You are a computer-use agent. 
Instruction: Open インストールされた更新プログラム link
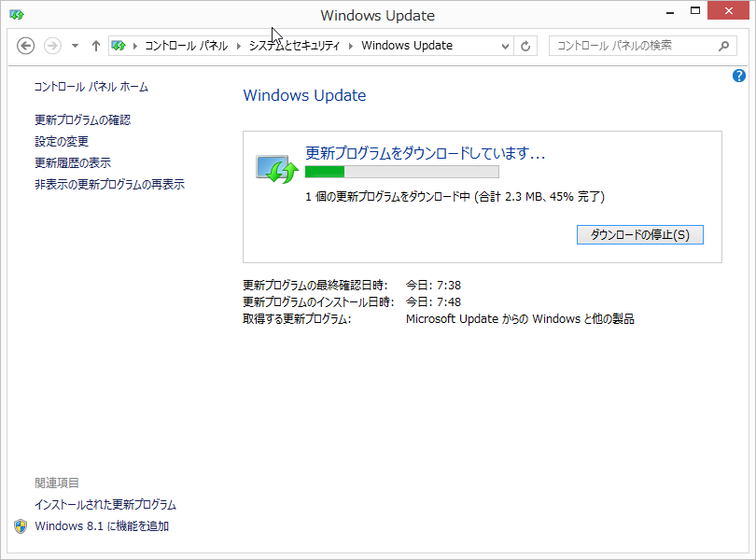[x=105, y=505]
